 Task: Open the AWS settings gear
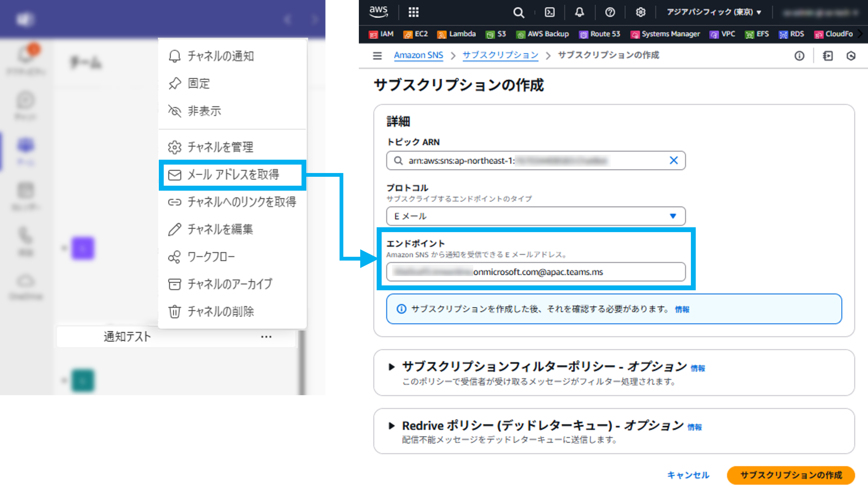640,12
